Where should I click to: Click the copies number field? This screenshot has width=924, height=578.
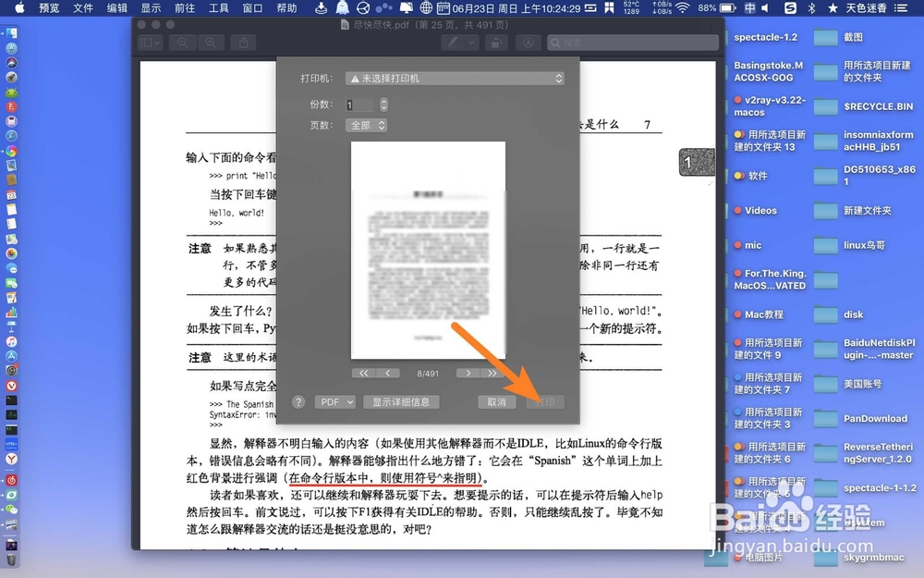coord(359,105)
